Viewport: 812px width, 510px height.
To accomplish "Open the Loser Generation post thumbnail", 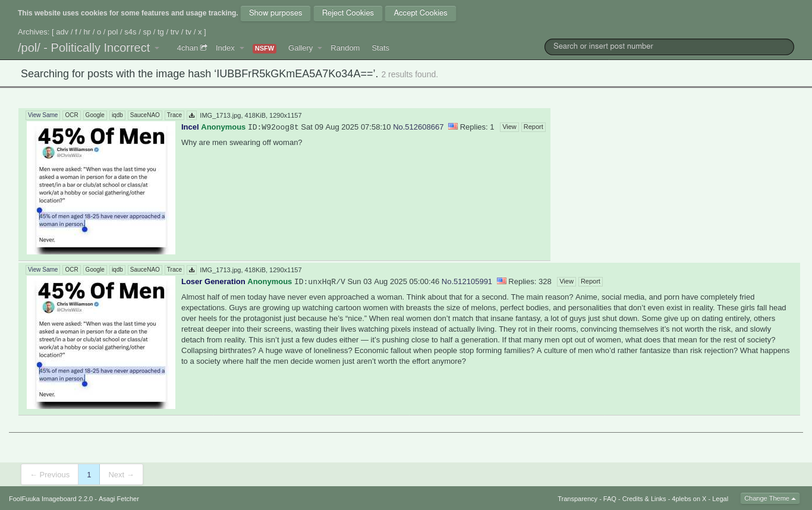I will pyautogui.click(x=101, y=342).
